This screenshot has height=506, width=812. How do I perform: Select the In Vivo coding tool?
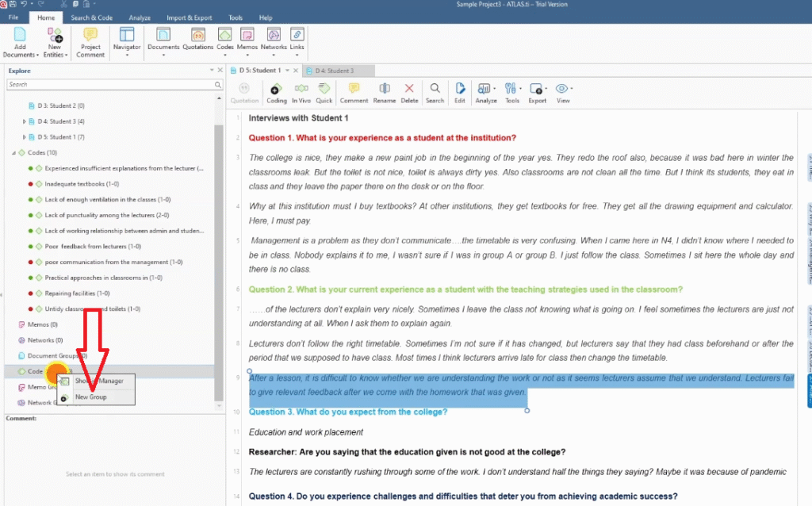[x=301, y=93]
